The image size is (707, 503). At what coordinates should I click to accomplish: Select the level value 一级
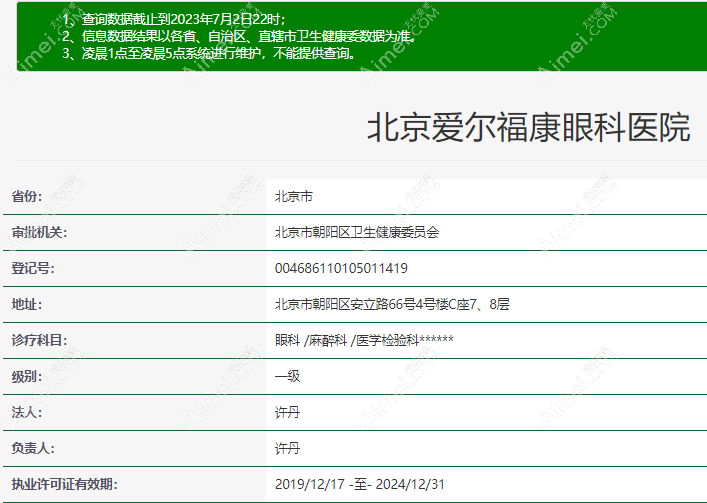287,376
